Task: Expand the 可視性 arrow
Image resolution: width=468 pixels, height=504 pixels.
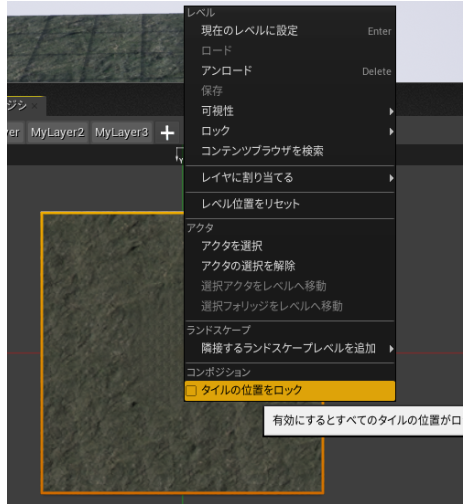Action: pyautogui.click(x=391, y=111)
